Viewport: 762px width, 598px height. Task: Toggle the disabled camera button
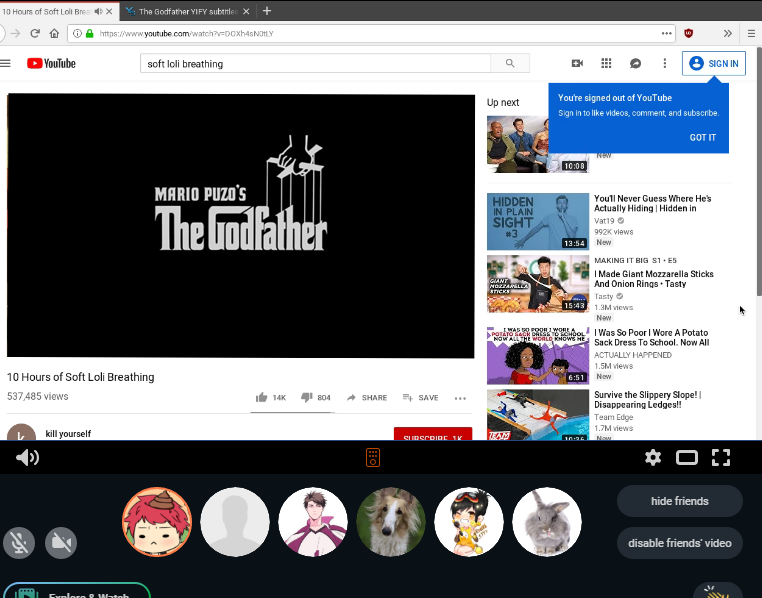[61, 543]
